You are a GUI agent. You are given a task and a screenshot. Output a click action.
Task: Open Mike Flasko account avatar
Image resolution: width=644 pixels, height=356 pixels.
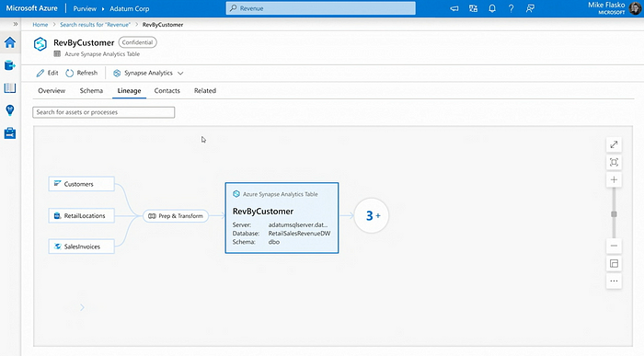coord(635,8)
